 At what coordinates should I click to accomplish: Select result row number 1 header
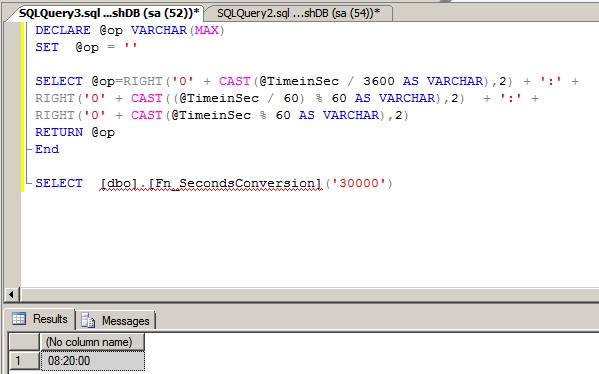pos(24,361)
